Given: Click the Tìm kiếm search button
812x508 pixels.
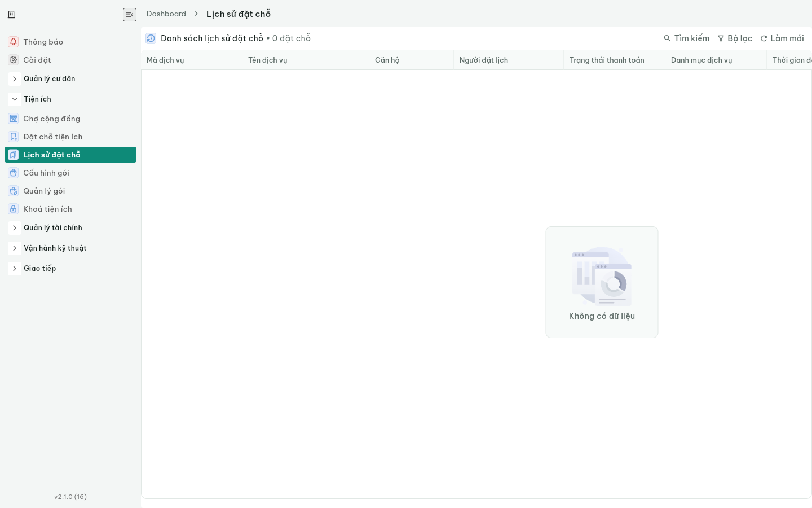Looking at the screenshot, I should pyautogui.click(x=686, y=38).
